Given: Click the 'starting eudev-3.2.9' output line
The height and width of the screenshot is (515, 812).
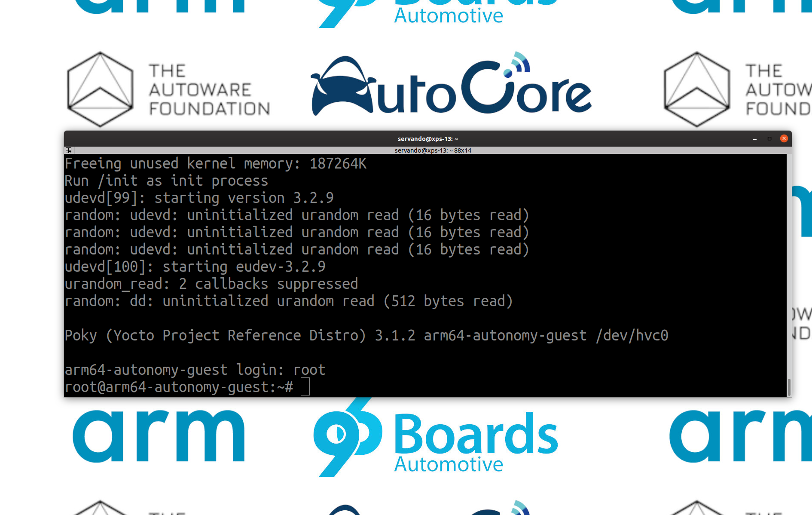Looking at the screenshot, I should click(195, 267).
